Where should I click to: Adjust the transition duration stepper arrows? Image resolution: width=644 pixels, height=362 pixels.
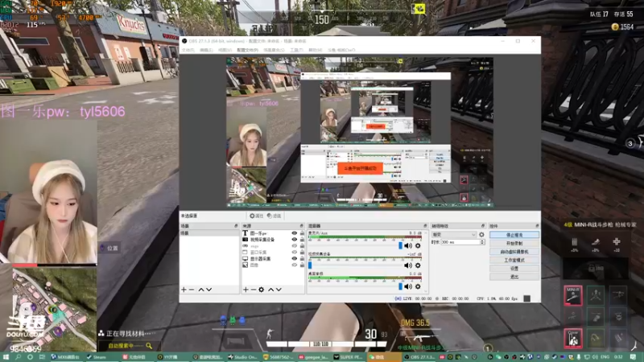click(482, 242)
